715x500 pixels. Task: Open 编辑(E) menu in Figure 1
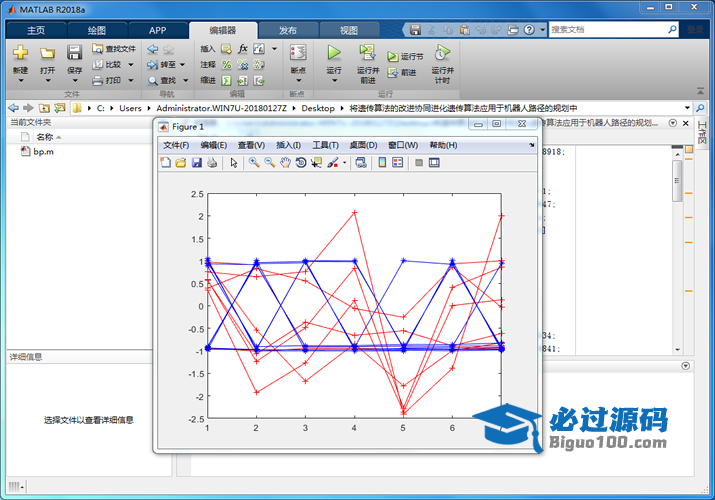[213, 145]
